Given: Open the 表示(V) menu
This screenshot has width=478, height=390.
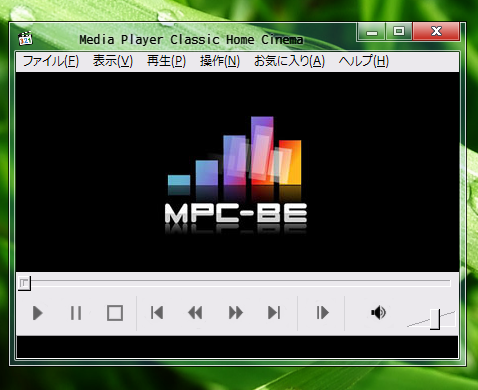Looking at the screenshot, I should click(113, 61).
